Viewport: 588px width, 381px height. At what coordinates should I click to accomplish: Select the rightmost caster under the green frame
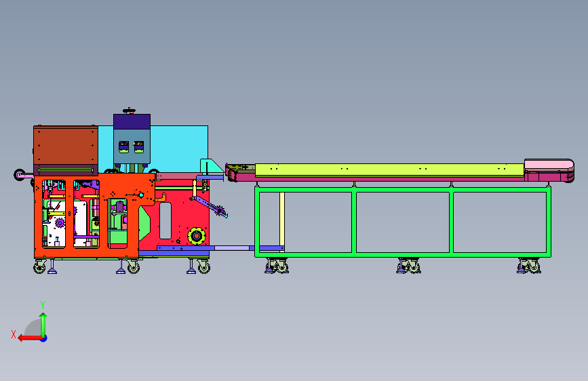coord(533,266)
